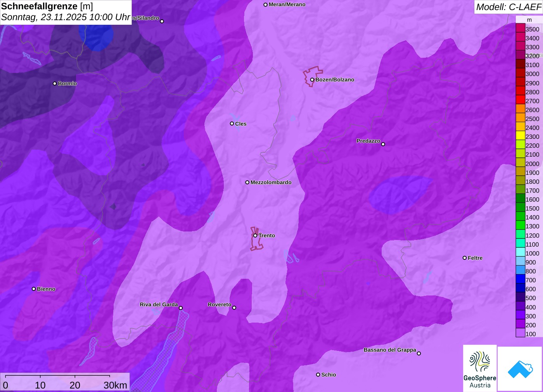Image resolution: width=543 pixels, height=392 pixels.
Task: Click the 30km scale bar label
Action: [x=115, y=385]
